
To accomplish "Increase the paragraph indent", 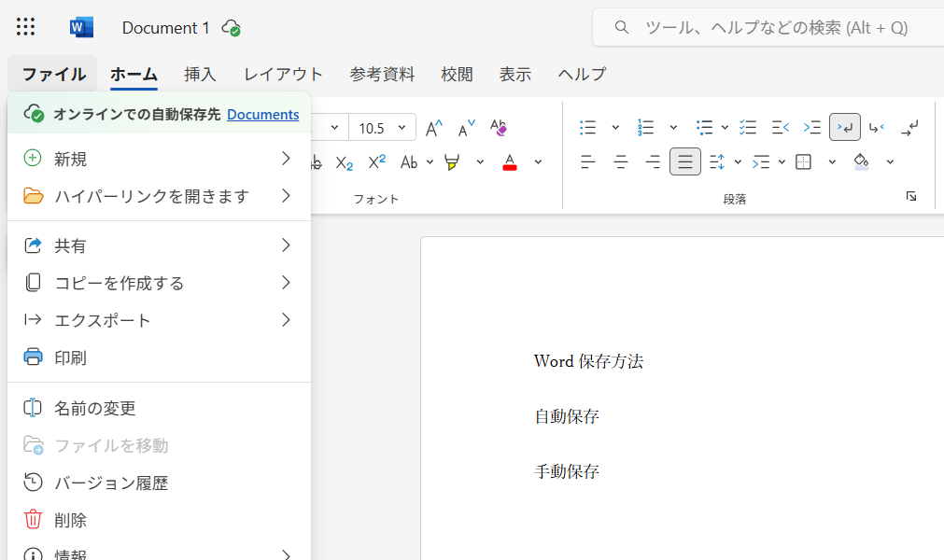I will pos(812,128).
